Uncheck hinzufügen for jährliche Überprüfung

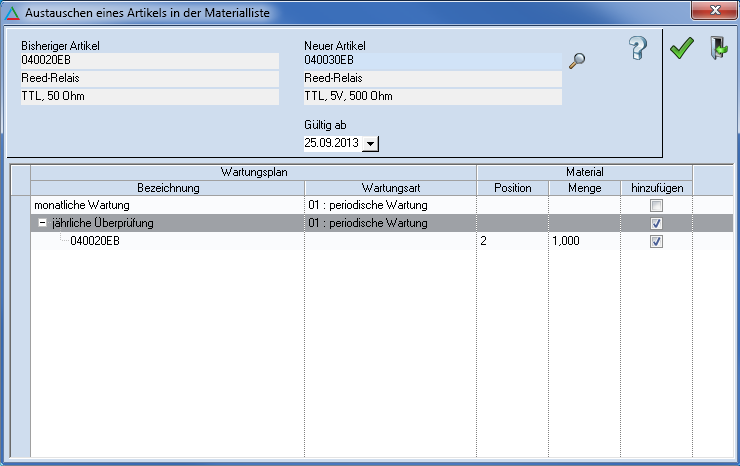[656, 223]
